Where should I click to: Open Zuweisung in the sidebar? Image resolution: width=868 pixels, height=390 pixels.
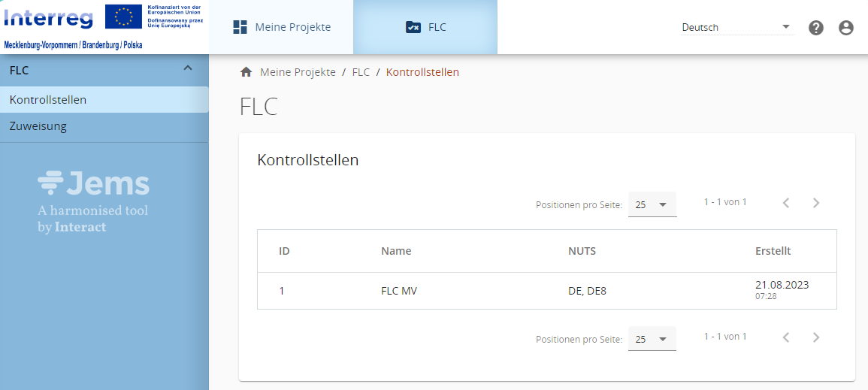point(38,126)
